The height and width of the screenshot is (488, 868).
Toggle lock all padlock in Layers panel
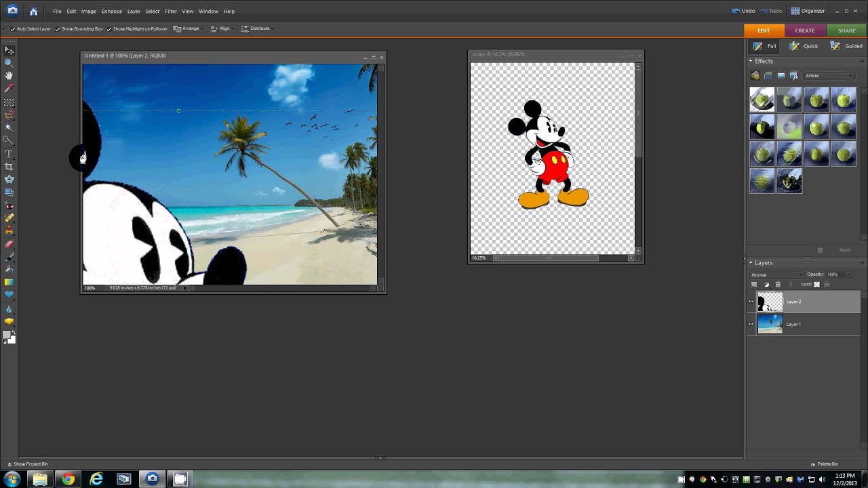point(827,285)
